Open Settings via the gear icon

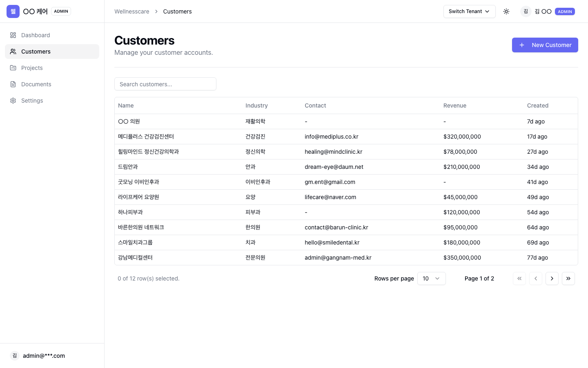pyautogui.click(x=13, y=101)
